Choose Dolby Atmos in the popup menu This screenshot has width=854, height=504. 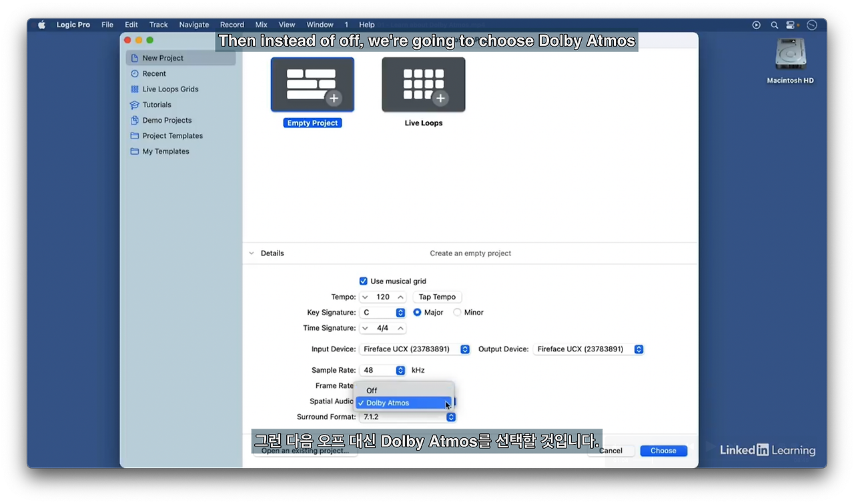coord(404,403)
